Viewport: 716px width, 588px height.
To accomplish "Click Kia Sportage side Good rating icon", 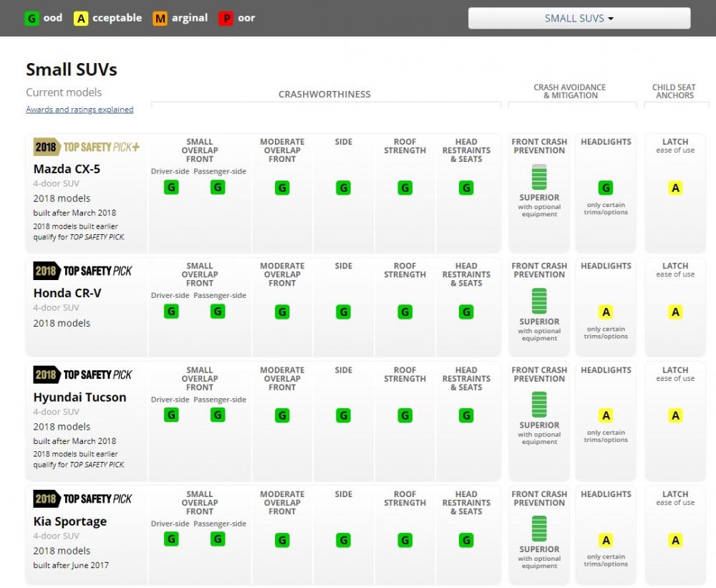I will [x=344, y=540].
